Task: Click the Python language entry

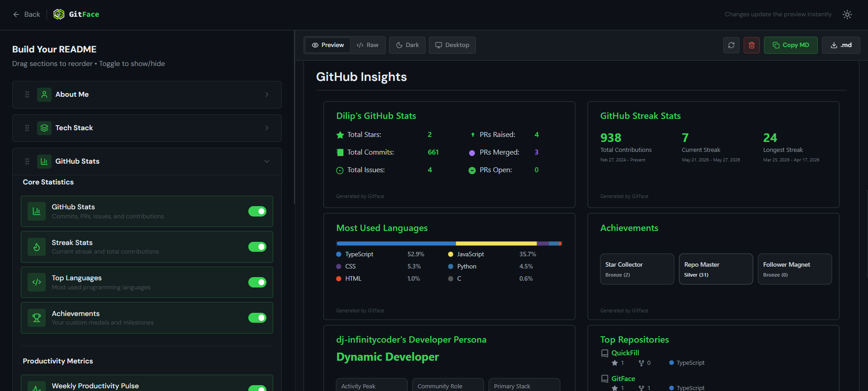Action: [x=467, y=267]
